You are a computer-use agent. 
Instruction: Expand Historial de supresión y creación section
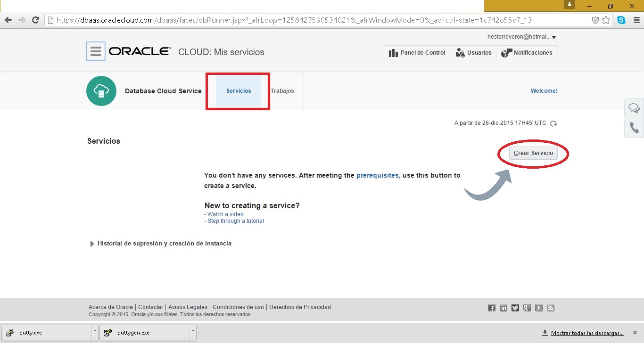tap(92, 244)
